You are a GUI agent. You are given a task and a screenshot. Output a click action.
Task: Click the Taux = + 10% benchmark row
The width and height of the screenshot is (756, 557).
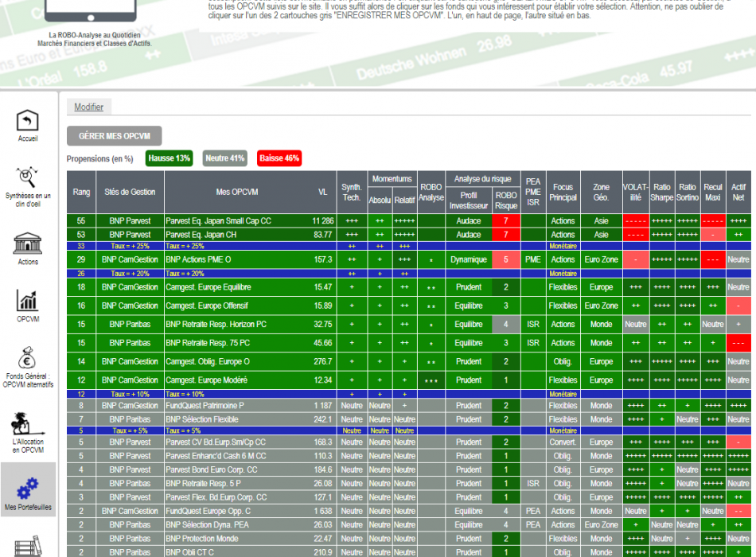(x=409, y=394)
